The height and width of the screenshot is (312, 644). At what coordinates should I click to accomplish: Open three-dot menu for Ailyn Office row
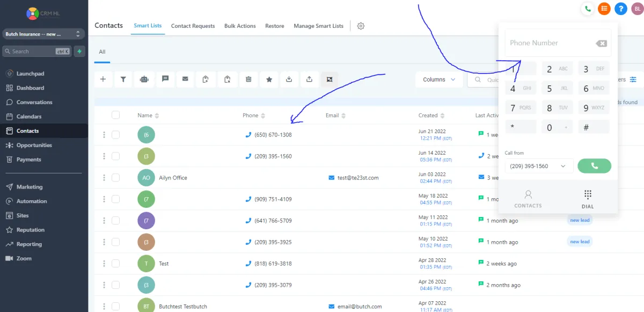tap(104, 178)
